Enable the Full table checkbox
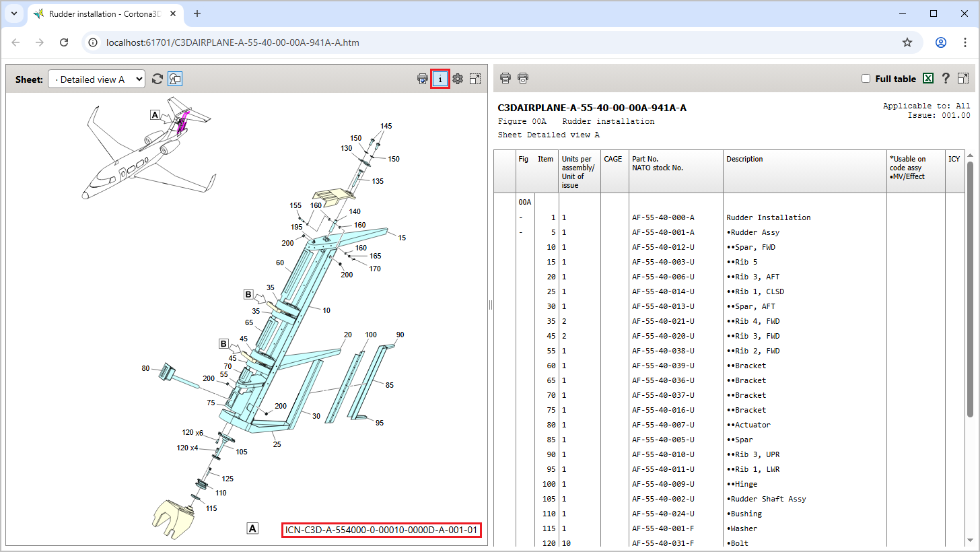This screenshot has height=552, width=980. [x=866, y=77]
